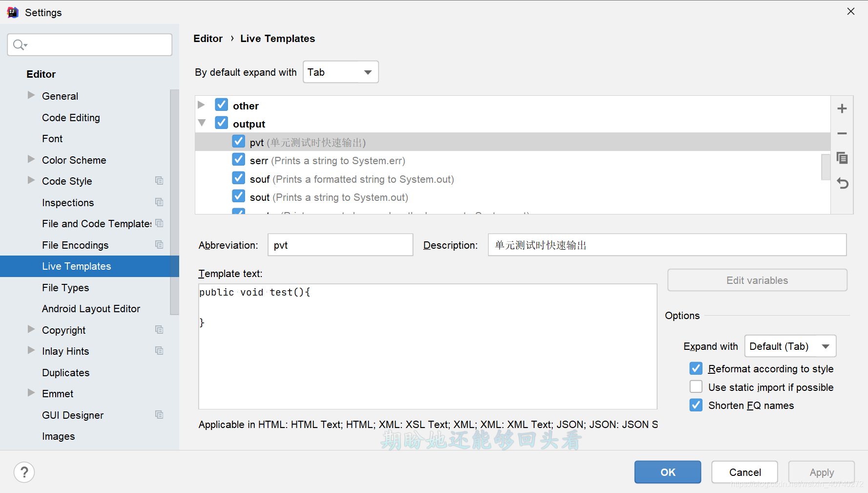Click the File Encodings project-scope icon
868x493 pixels.
click(159, 244)
